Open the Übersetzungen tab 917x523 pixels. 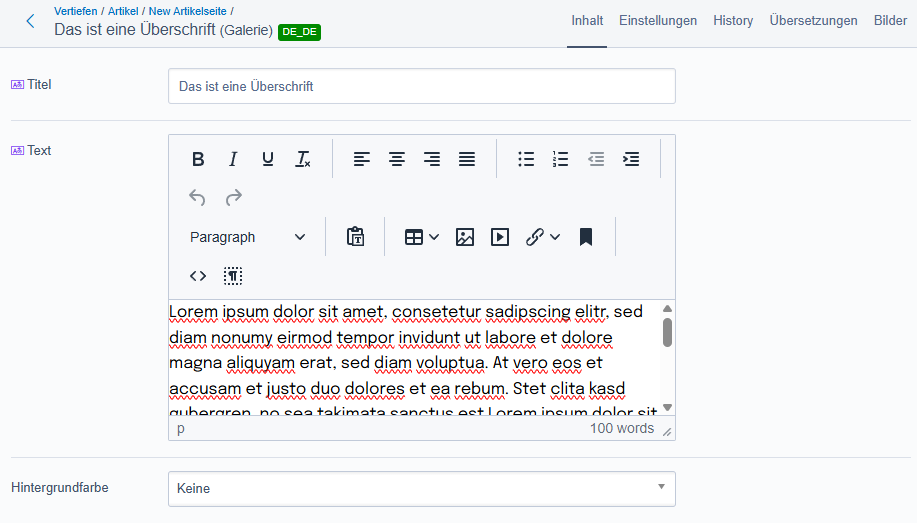coord(813,21)
